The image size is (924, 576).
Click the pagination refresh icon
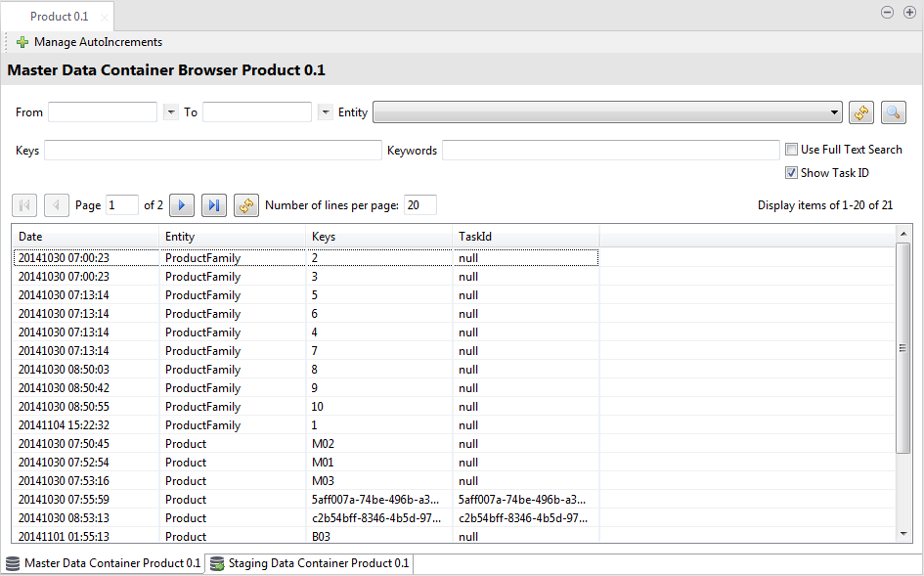pyautogui.click(x=245, y=205)
